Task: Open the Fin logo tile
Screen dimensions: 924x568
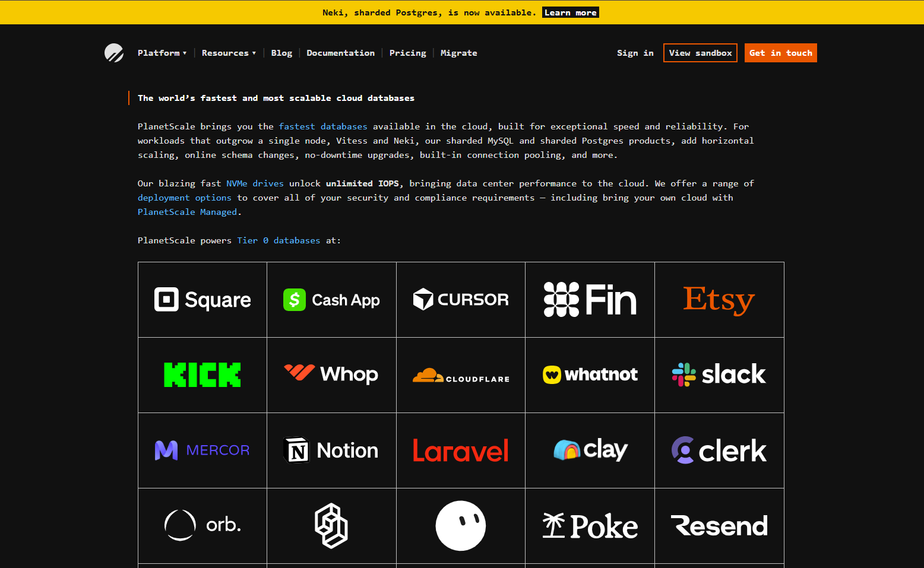Action: pyautogui.click(x=590, y=300)
